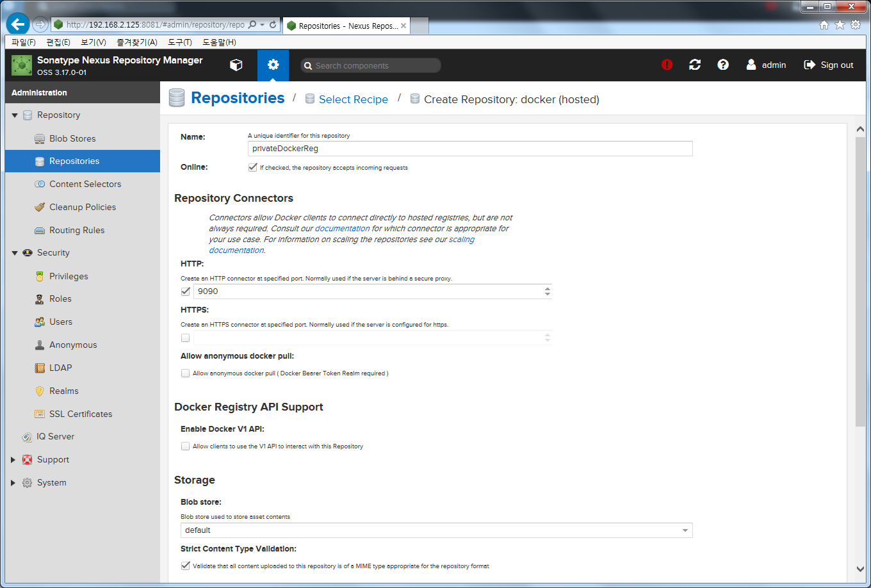Click the SSL Certificates icon
Screen dimensions: 871x588
(x=40, y=414)
